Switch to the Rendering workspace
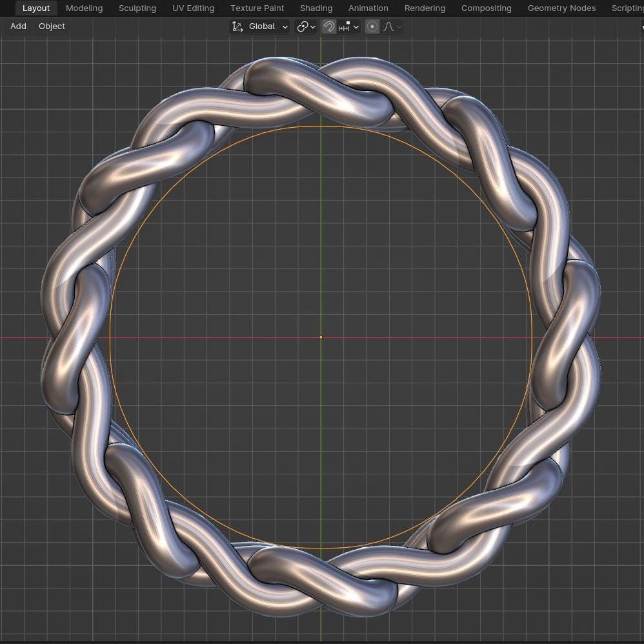This screenshot has height=644, width=644. pos(425,8)
